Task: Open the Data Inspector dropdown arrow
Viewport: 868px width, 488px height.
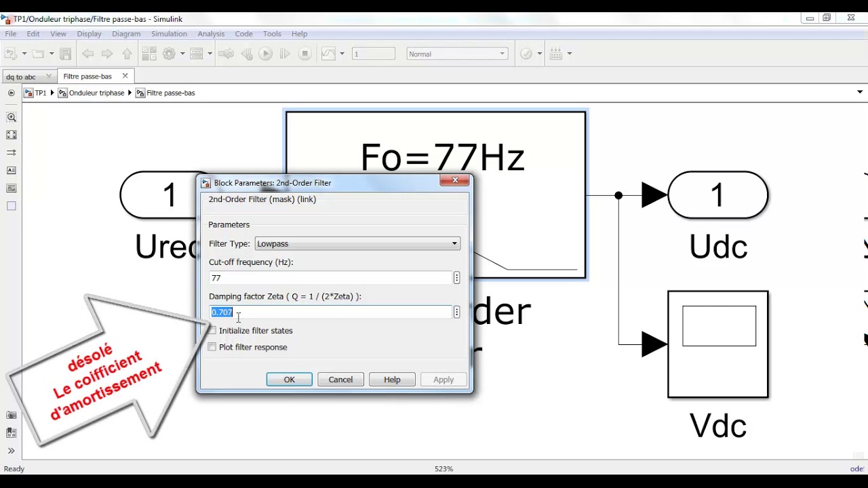Action: click(x=342, y=54)
